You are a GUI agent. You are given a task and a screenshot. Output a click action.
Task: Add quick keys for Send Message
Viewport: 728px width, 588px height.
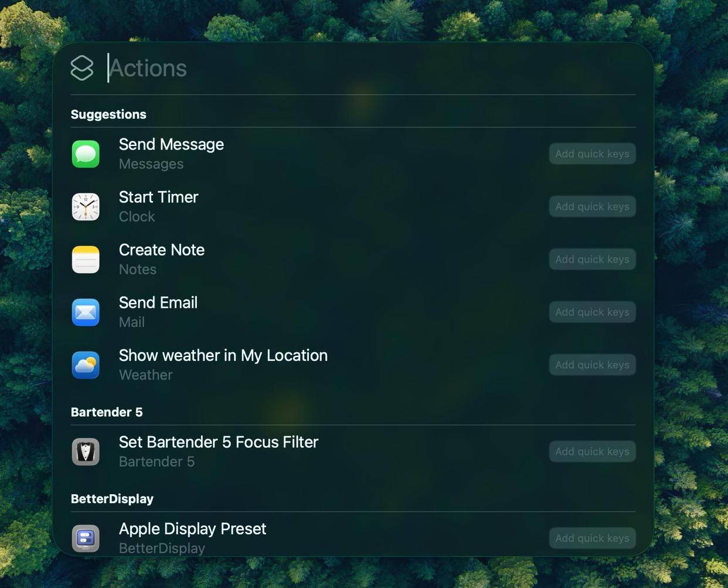coord(592,154)
